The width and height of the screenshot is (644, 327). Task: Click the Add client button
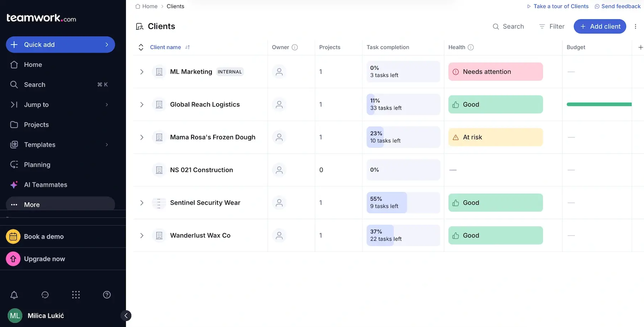point(600,26)
